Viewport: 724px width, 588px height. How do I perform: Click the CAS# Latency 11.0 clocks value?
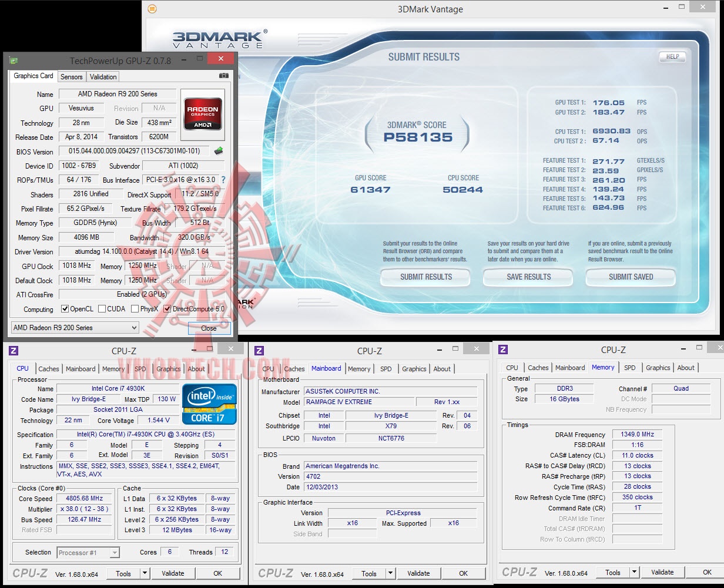(x=637, y=455)
